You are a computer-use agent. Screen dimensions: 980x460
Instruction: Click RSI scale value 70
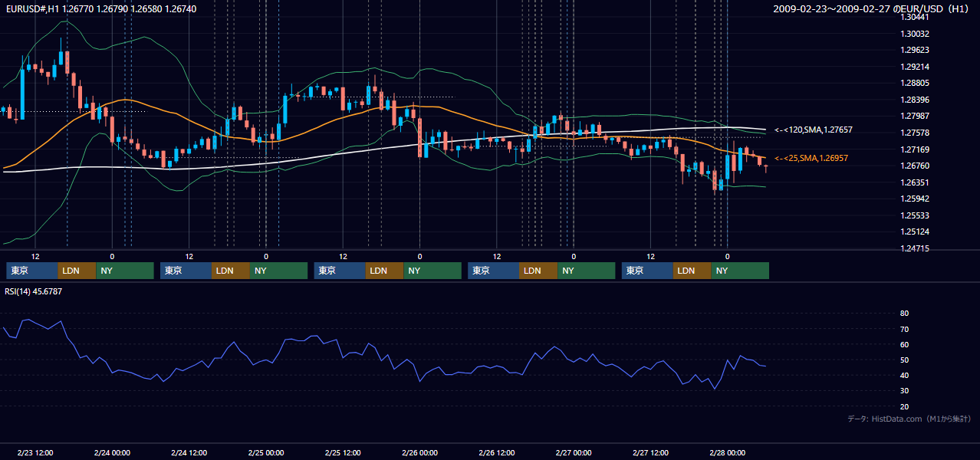[905, 329]
